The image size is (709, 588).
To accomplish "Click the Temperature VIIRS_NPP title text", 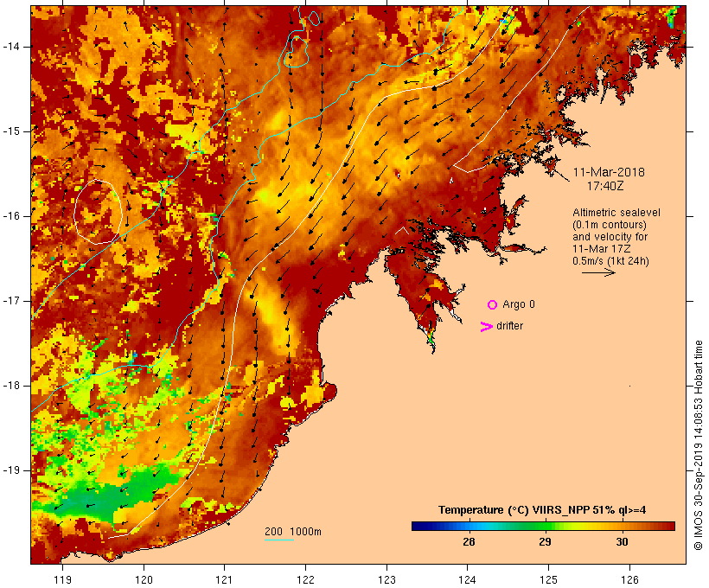I will pos(542,510).
